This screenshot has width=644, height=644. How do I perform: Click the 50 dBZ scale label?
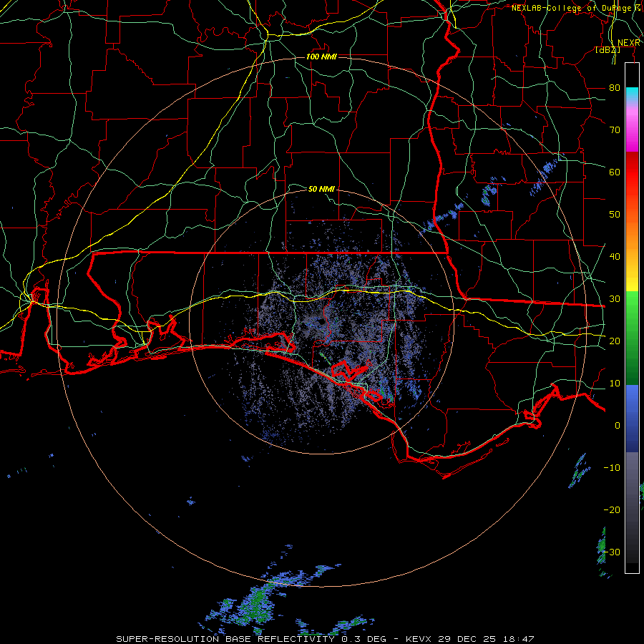point(615,215)
